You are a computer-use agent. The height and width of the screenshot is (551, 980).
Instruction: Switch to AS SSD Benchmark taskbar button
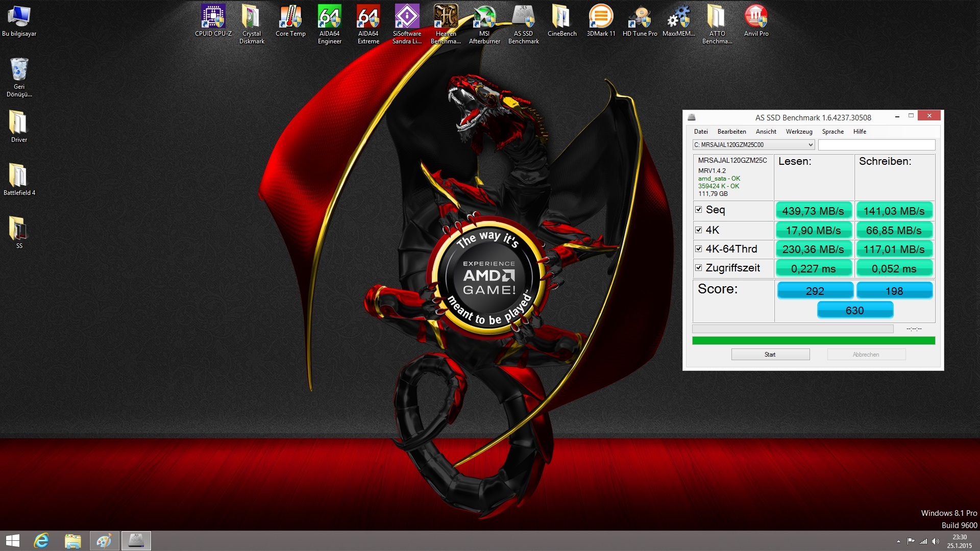click(136, 541)
